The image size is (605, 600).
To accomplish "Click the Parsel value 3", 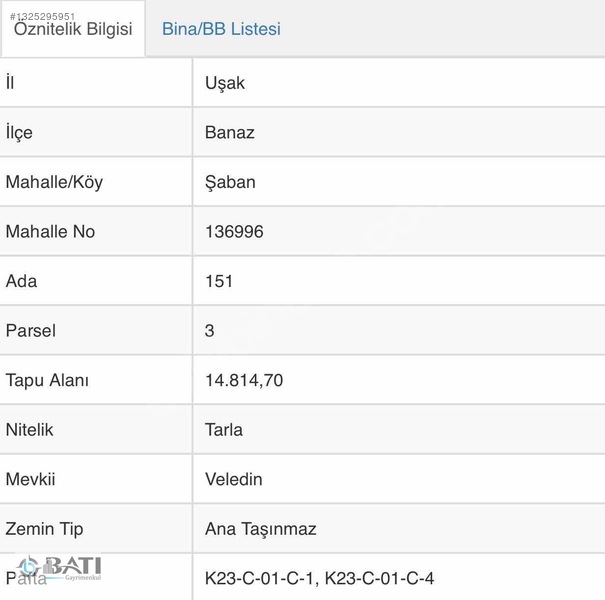I will click(x=210, y=331).
